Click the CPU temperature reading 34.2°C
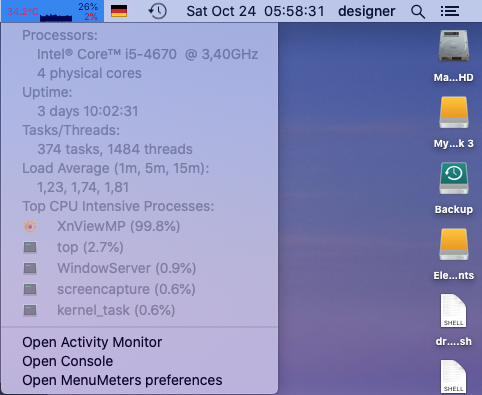Image resolution: width=482 pixels, height=395 pixels. point(23,12)
